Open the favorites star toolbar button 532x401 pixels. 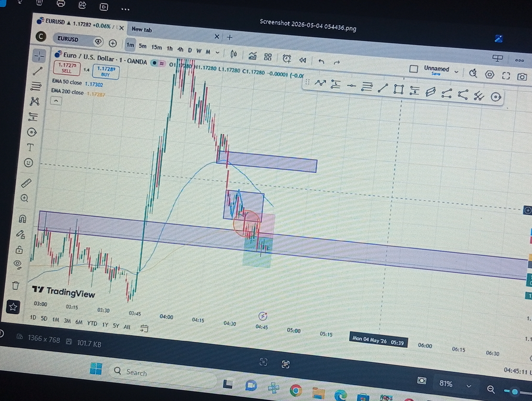click(13, 307)
